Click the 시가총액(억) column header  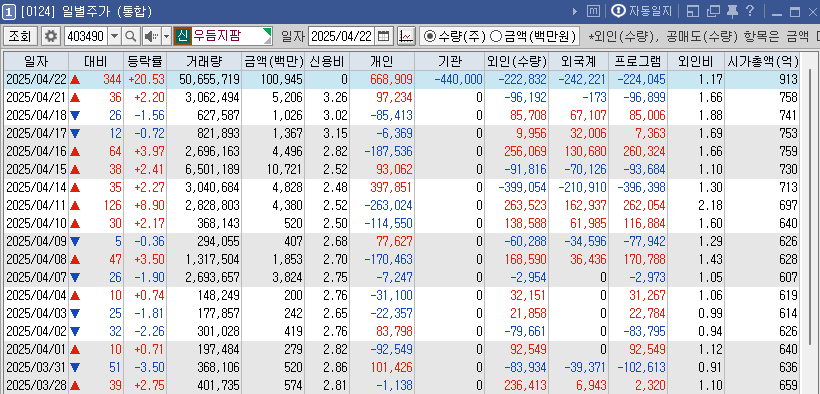tap(762, 62)
